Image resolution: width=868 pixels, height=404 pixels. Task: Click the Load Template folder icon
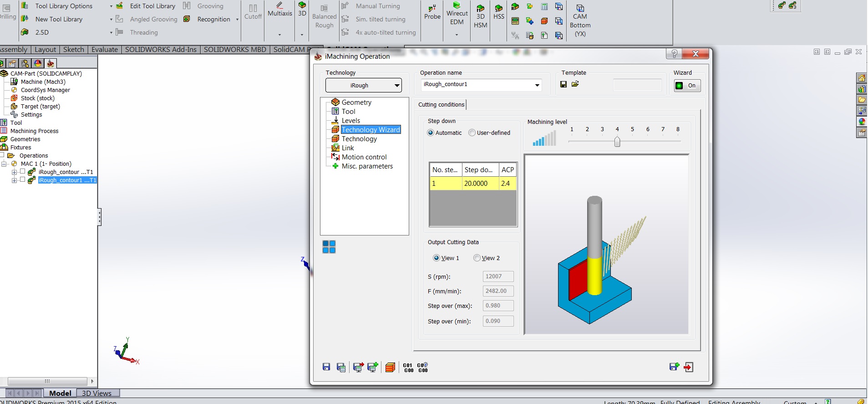[575, 84]
